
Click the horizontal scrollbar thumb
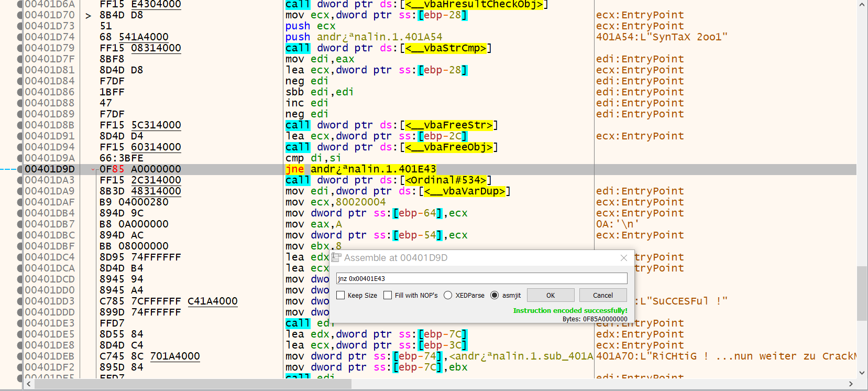point(193,384)
